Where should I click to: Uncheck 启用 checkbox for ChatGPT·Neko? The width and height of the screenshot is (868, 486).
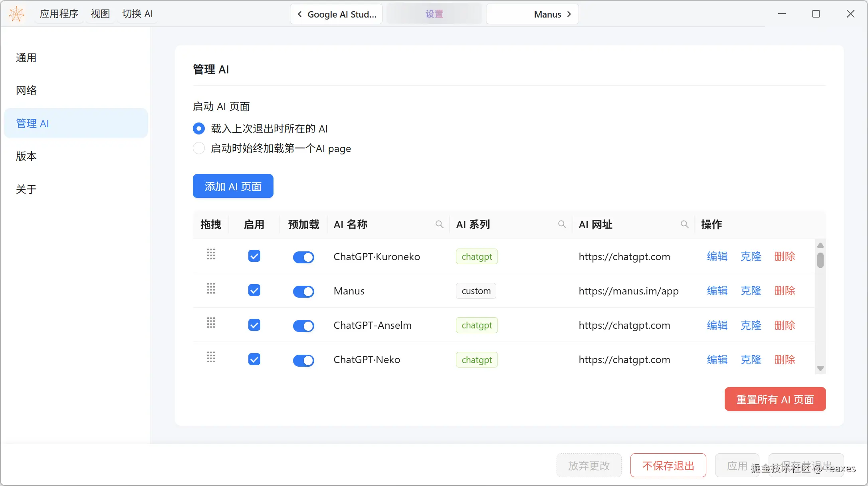click(254, 359)
